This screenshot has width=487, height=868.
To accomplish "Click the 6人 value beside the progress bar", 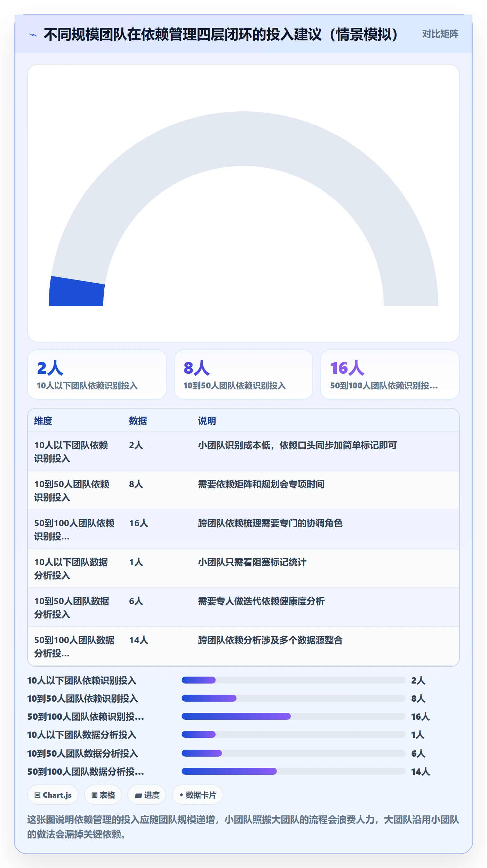I will point(418,753).
